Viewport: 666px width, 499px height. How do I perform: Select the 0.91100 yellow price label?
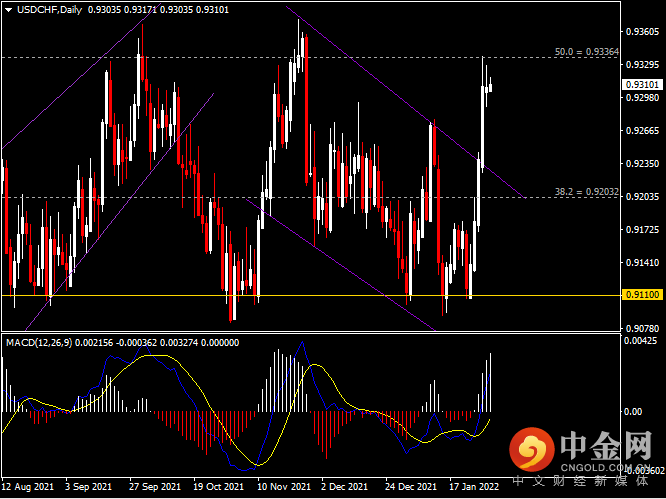pyautogui.click(x=642, y=295)
